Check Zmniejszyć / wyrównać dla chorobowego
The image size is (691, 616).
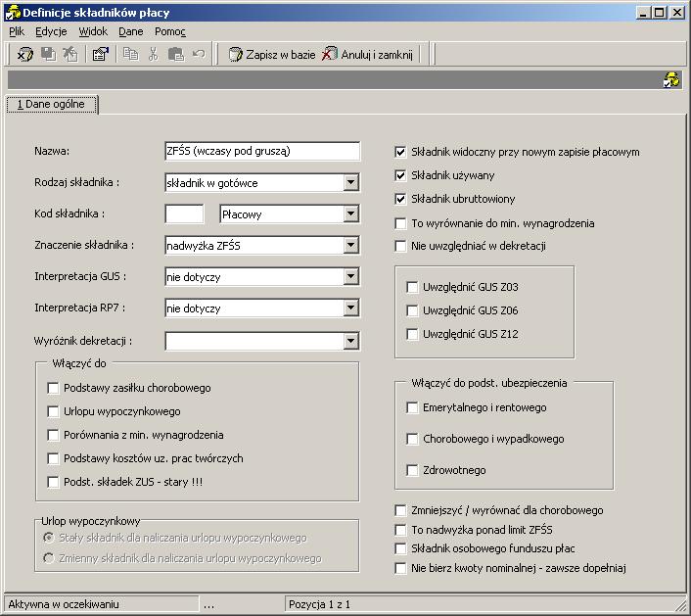[400, 510]
